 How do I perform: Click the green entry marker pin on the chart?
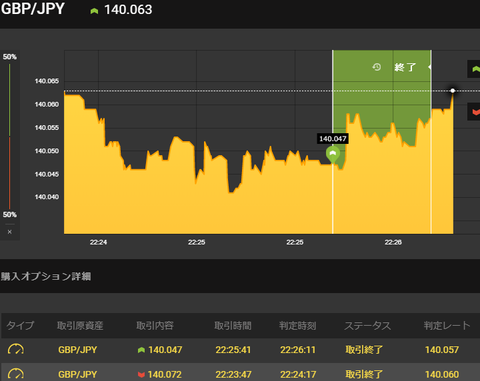333,154
